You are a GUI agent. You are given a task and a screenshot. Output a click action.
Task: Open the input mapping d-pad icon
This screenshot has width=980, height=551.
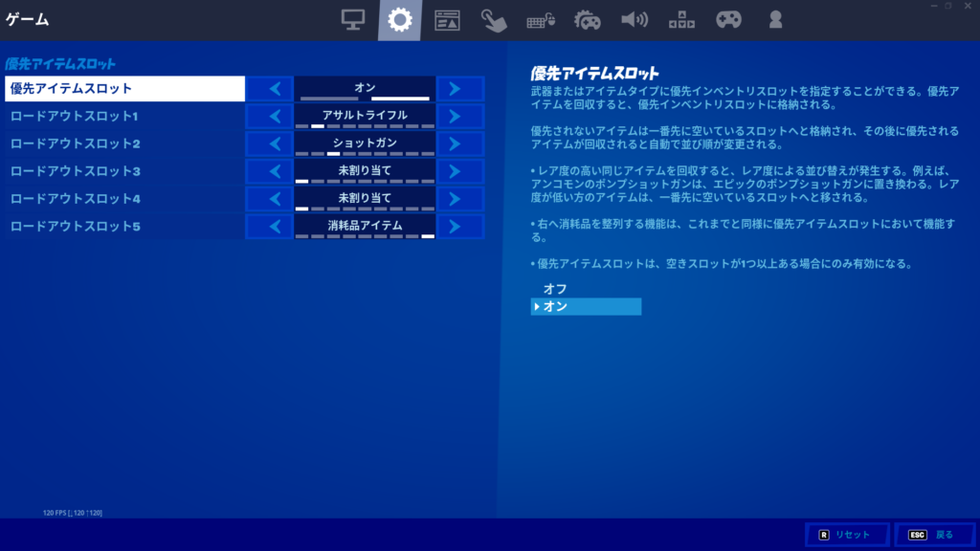(x=681, y=18)
